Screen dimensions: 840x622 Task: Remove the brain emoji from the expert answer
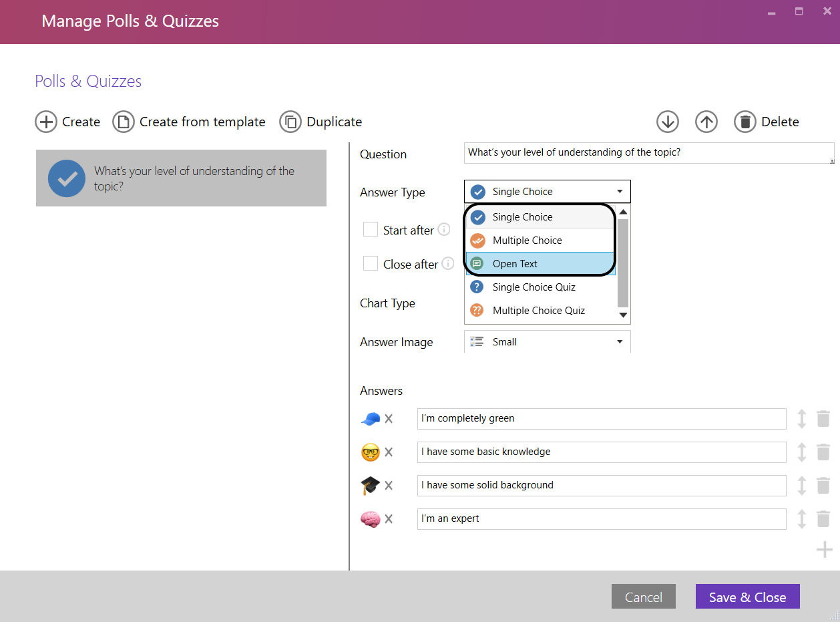[x=388, y=518]
